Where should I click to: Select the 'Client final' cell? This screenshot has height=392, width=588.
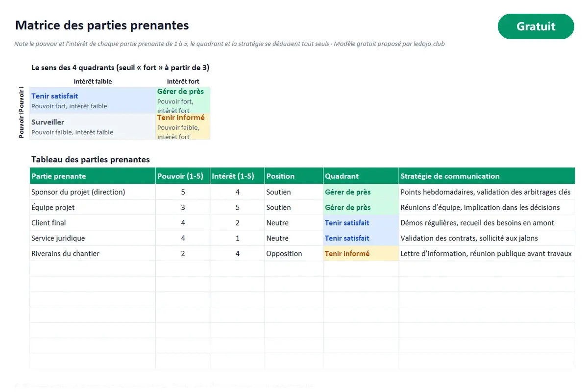93,223
